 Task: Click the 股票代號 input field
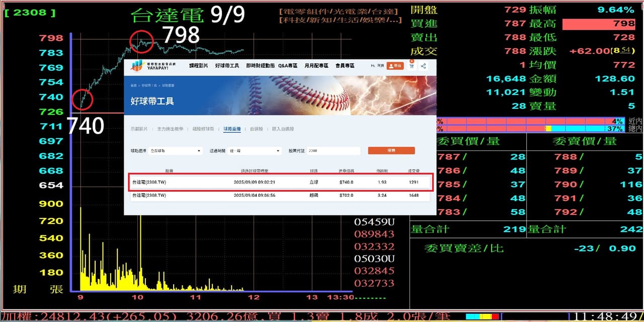[x=334, y=150]
